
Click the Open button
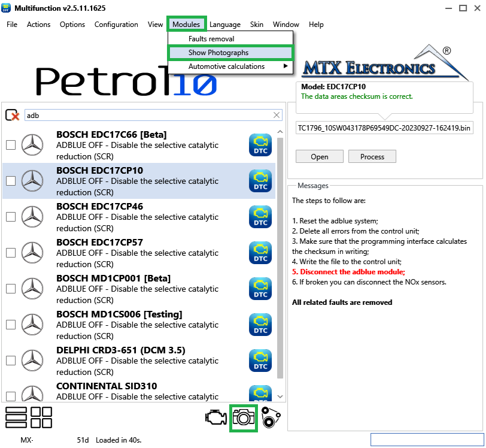320,157
